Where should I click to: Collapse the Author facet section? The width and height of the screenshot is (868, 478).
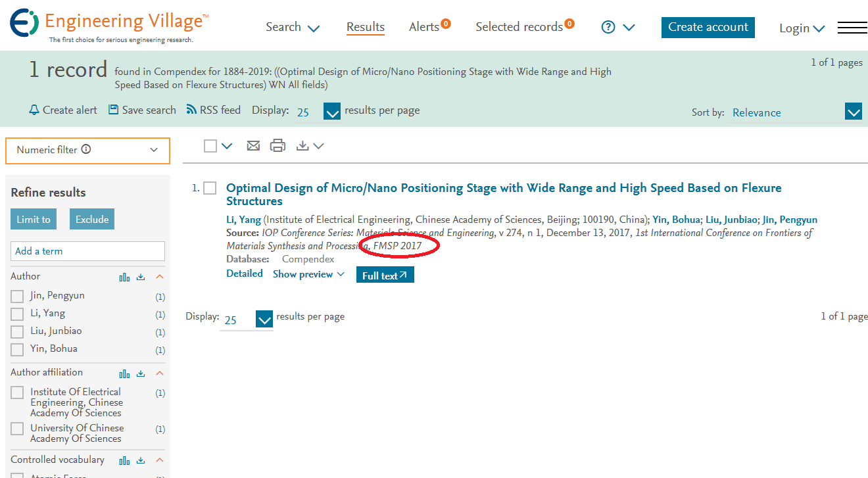[159, 277]
